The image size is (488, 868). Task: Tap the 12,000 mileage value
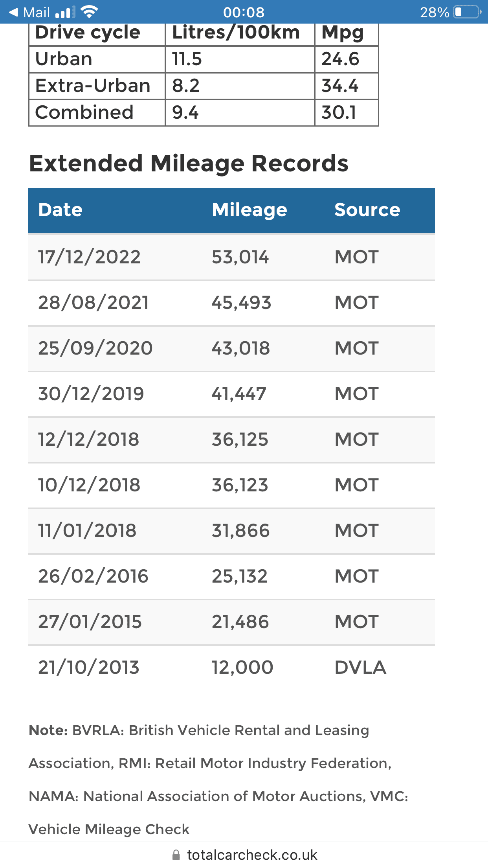click(x=242, y=668)
